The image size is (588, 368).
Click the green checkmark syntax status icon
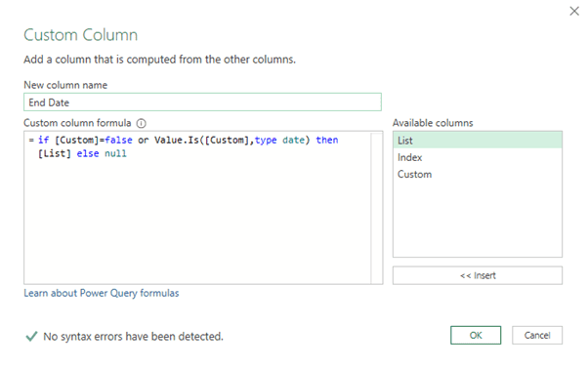tap(31, 336)
